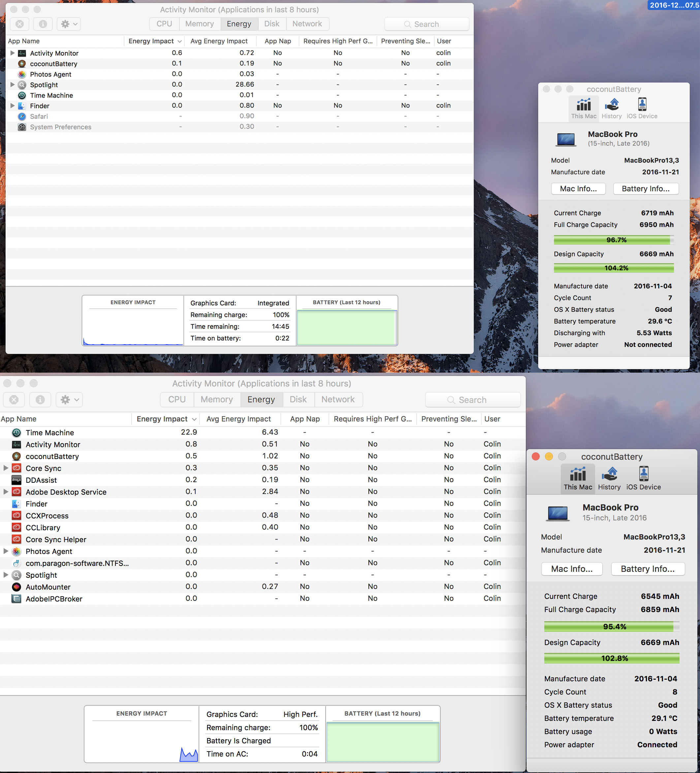The height and width of the screenshot is (773, 700).
Task: Click the info inspect icon in lower Activity Monitor
Action: coord(40,400)
